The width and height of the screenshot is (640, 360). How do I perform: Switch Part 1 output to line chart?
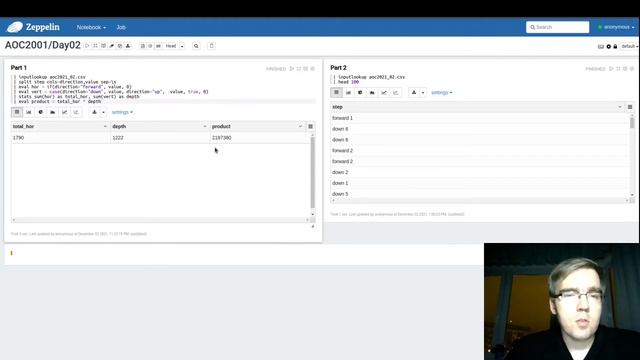tap(64, 112)
